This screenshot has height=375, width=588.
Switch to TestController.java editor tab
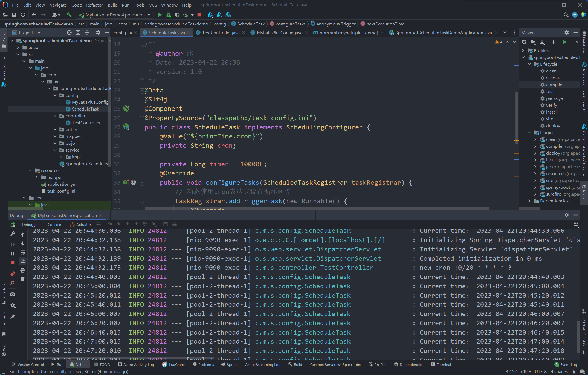click(x=221, y=33)
